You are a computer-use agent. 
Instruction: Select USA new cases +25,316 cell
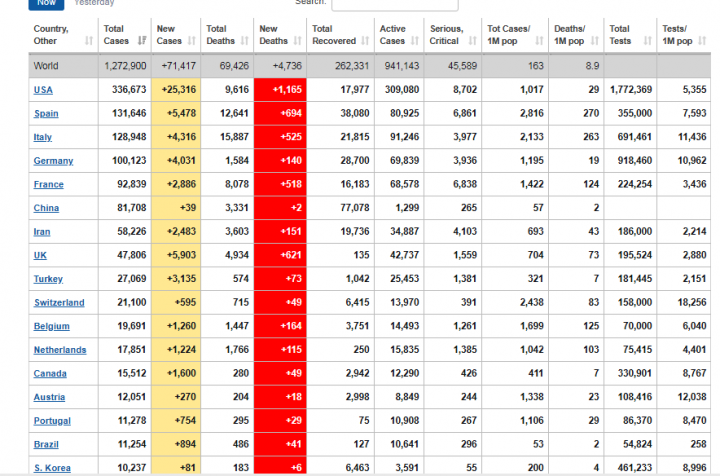coord(176,90)
